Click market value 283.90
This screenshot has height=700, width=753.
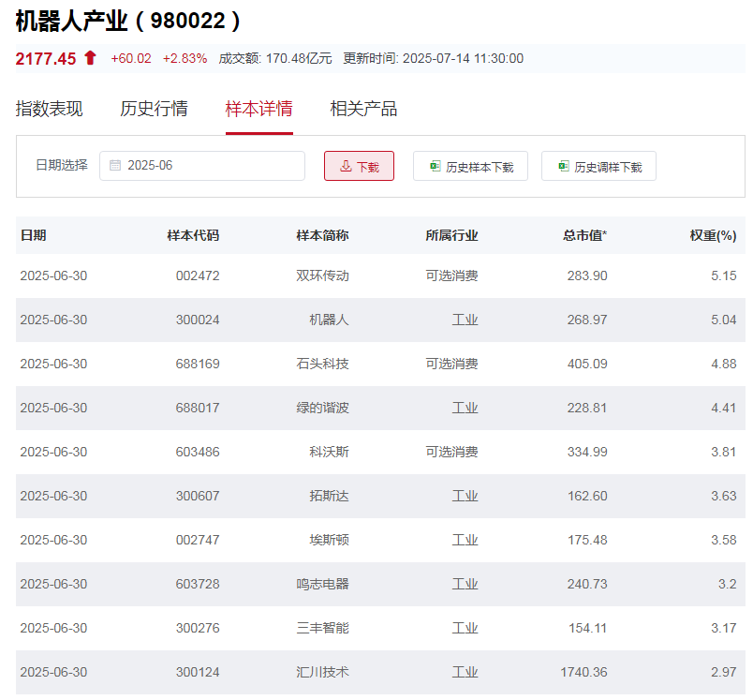(x=587, y=276)
